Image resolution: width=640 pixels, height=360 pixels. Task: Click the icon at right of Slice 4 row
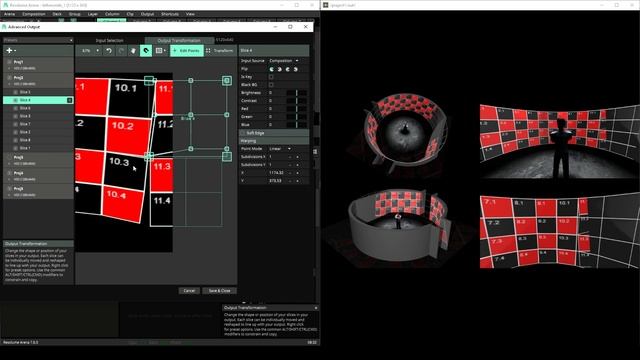coord(69,100)
